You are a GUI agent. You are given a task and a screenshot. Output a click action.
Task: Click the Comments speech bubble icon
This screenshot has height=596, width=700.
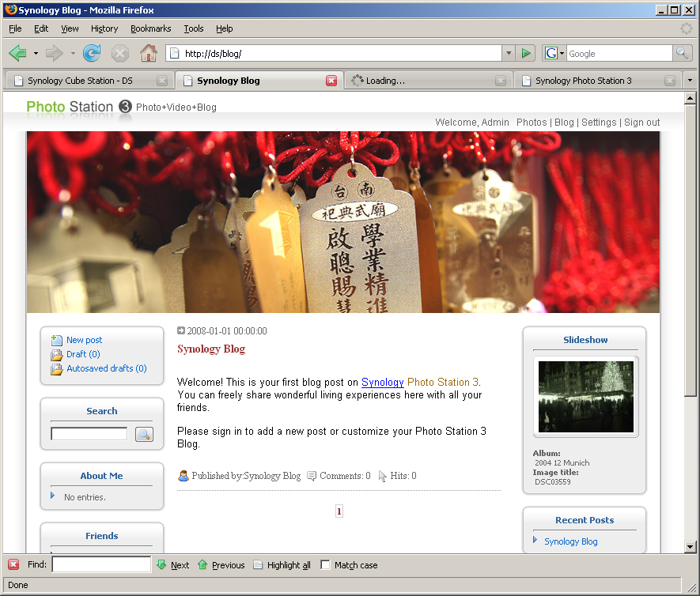click(312, 476)
